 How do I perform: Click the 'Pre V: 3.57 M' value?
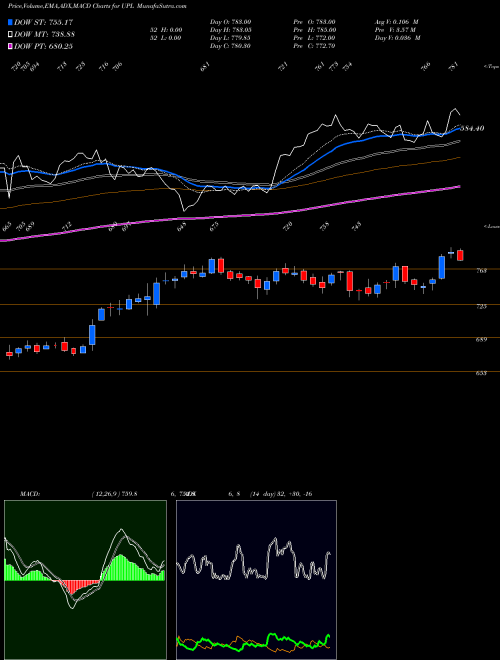coord(395,30)
